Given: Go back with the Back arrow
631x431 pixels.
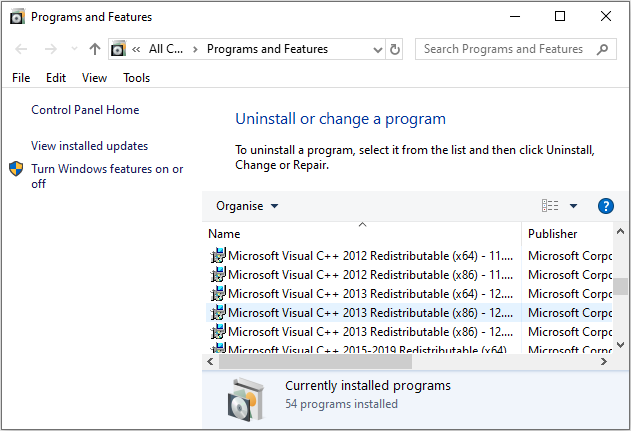Looking at the screenshot, I should [21, 49].
